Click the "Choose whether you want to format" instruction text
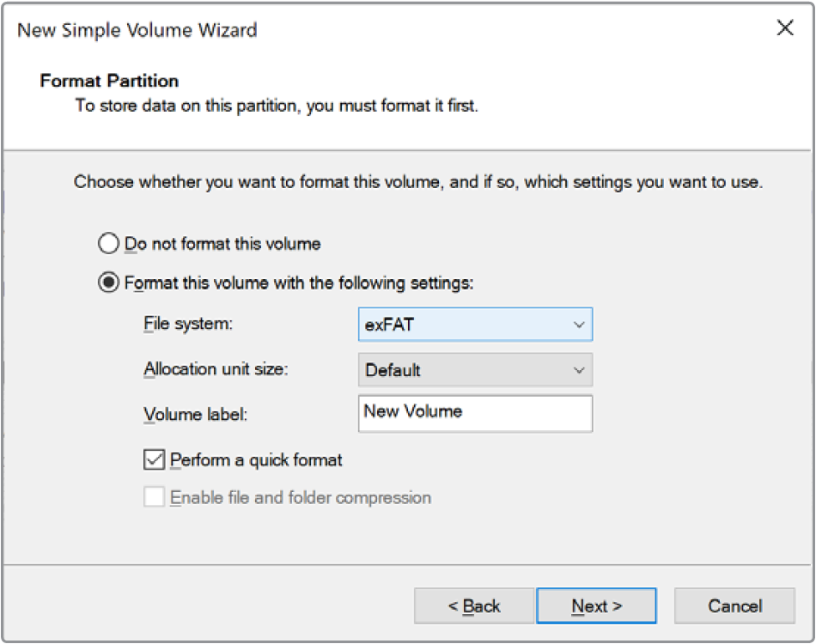 (x=417, y=183)
